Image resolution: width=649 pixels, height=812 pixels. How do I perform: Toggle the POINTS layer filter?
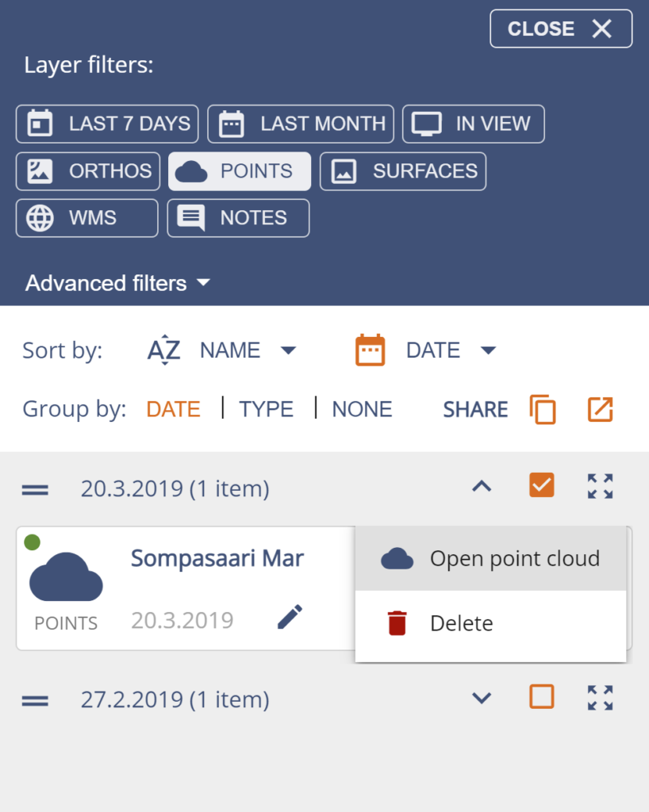tap(240, 171)
